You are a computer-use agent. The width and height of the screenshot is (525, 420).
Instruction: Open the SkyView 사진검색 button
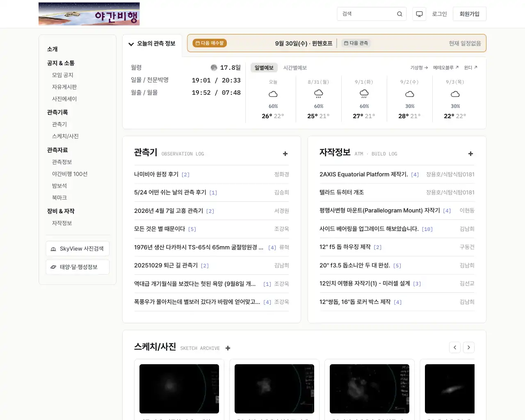78,249
